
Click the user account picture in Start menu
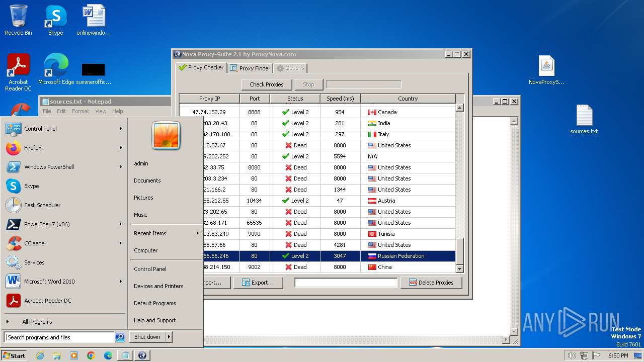(166, 135)
